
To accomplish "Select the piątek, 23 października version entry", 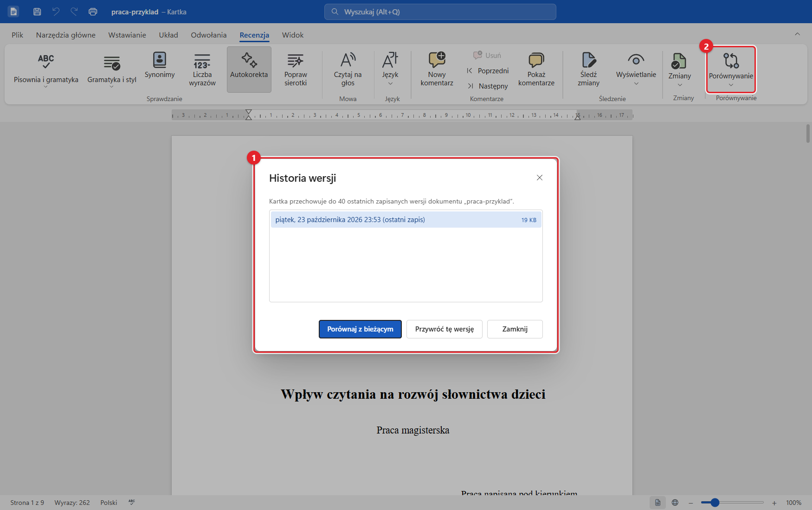I will (x=406, y=220).
